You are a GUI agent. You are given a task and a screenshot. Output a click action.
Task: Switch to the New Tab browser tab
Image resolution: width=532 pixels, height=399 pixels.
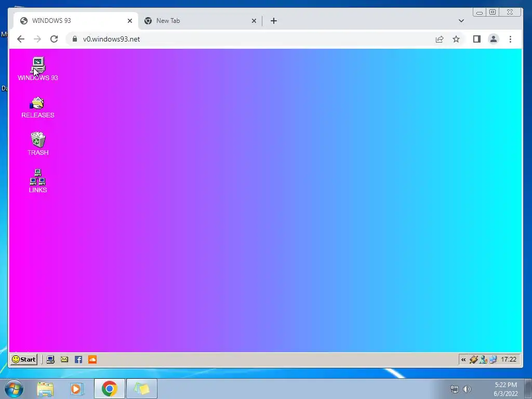200,21
